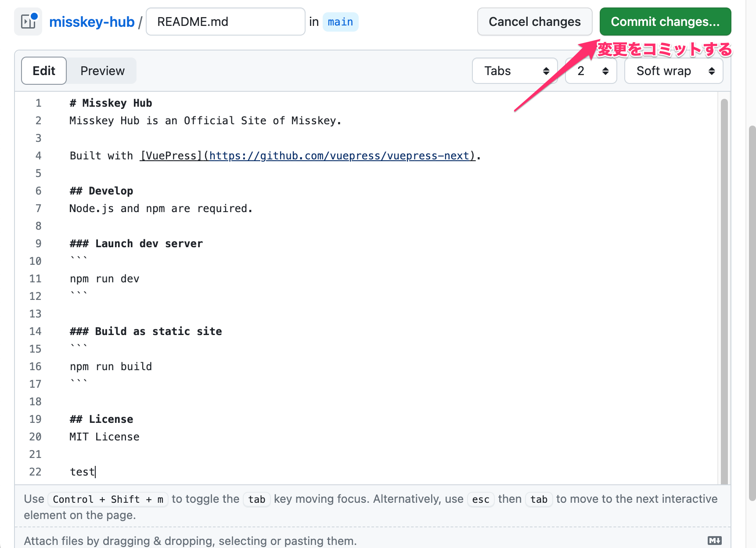Click the file tree sidebar toggle icon
756x548 pixels.
click(28, 22)
